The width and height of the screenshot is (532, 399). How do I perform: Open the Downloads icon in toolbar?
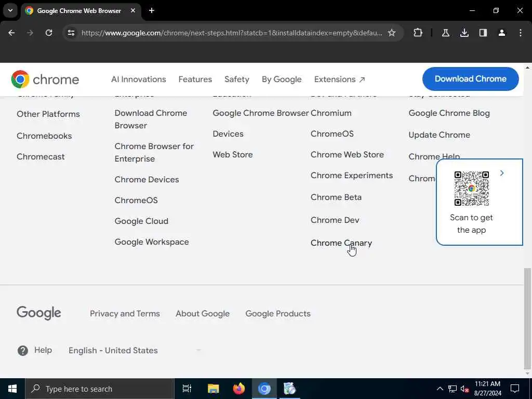[x=464, y=33]
